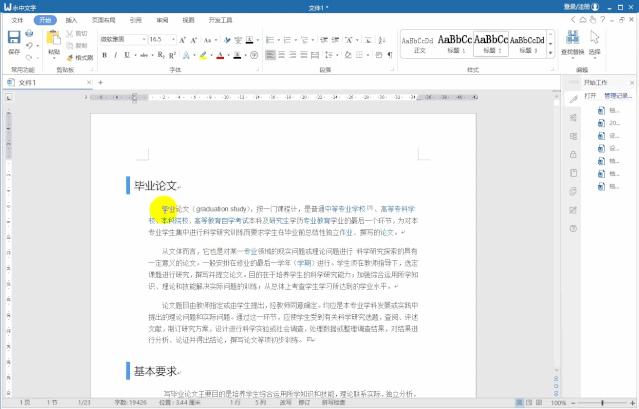Click the yellow text highlight color button
Screen dimensions: 639x409
(x=203, y=55)
